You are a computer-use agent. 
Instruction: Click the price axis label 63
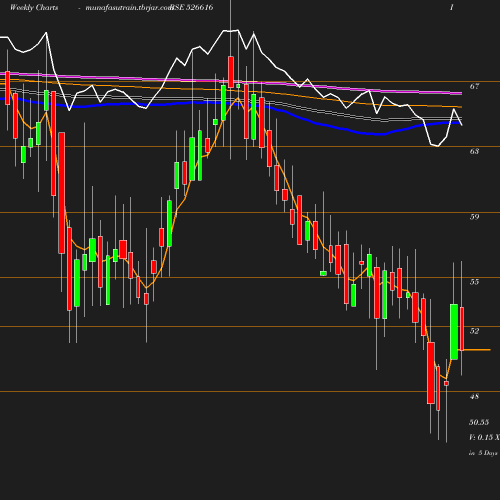tap(474, 151)
